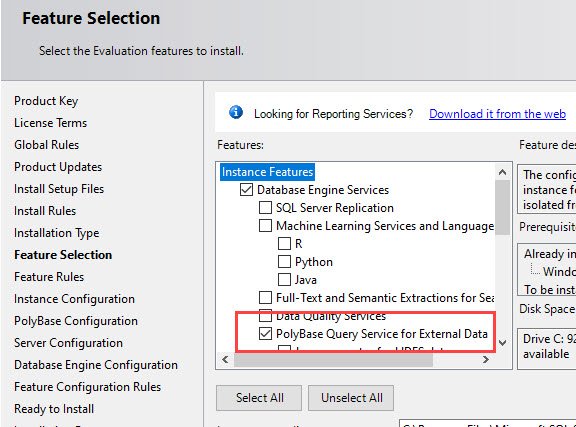The height and width of the screenshot is (427, 576).
Task: Go to Ready to Install step
Action: click(54, 409)
